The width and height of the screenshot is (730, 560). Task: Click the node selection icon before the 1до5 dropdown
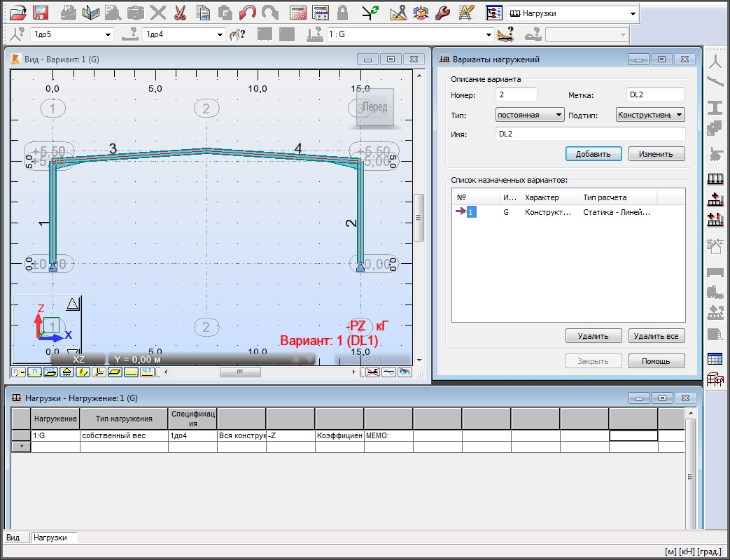tap(18, 34)
